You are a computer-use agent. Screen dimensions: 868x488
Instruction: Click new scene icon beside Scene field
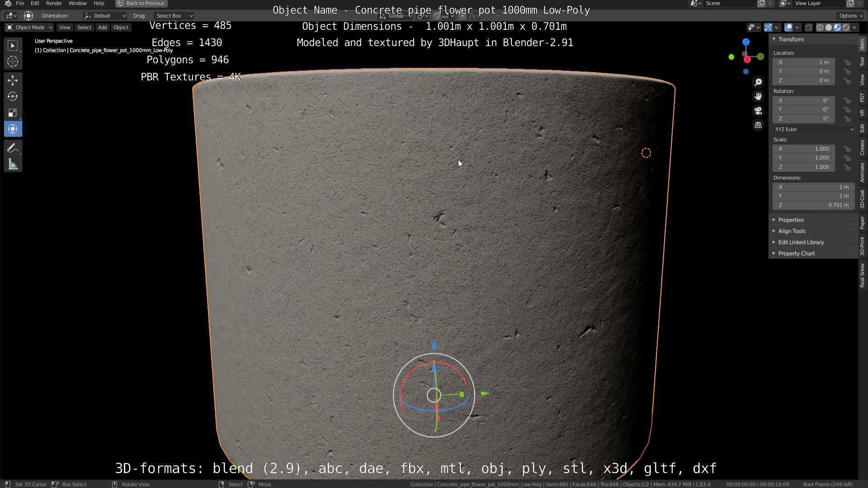pos(761,3)
